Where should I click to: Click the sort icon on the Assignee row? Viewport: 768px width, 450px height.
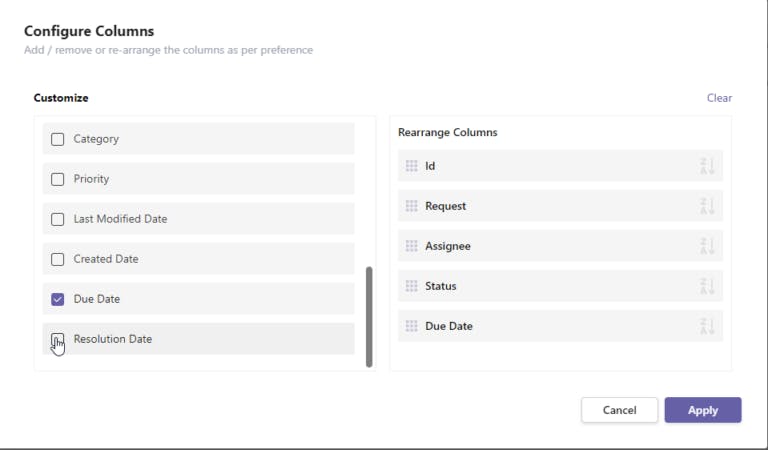pos(708,246)
